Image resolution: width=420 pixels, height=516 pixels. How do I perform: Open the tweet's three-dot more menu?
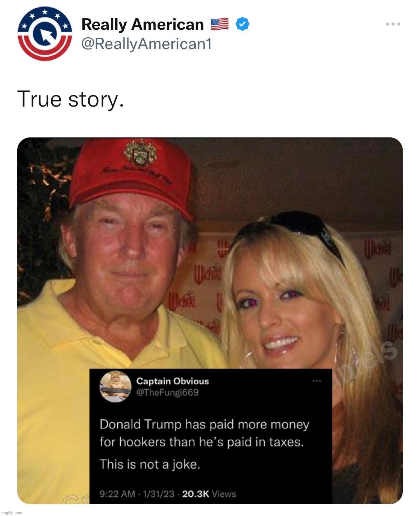pyautogui.click(x=393, y=24)
